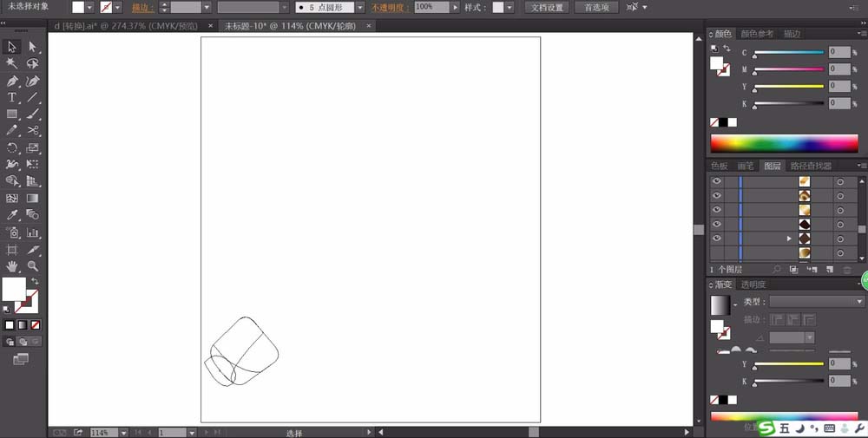The image size is (868, 438).
Task: Pick a color from Color panel spectrum bar
Action: pyautogui.click(x=785, y=144)
